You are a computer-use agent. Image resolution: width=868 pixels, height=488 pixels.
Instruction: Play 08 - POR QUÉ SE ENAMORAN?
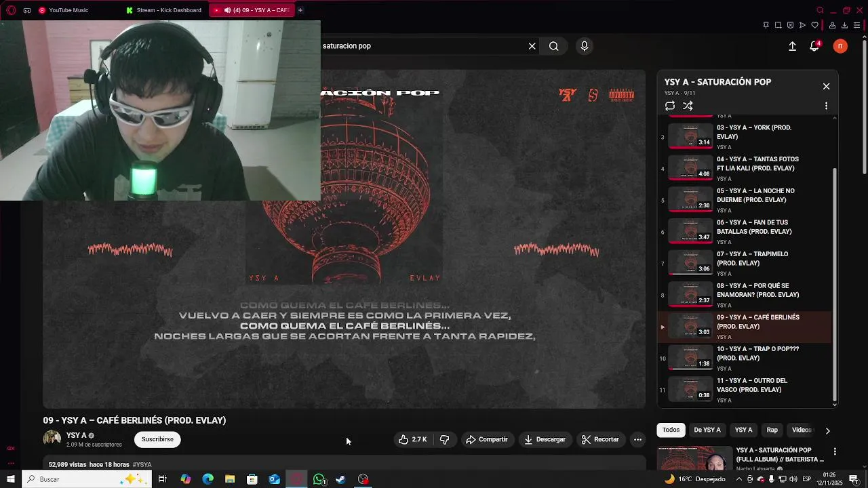[x=744, y=295]
